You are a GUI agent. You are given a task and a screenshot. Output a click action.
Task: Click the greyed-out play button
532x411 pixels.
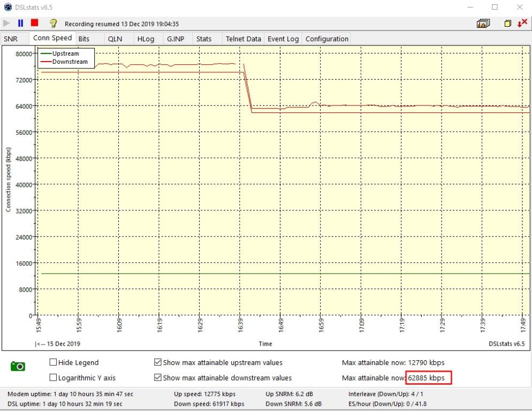(6, 23)
